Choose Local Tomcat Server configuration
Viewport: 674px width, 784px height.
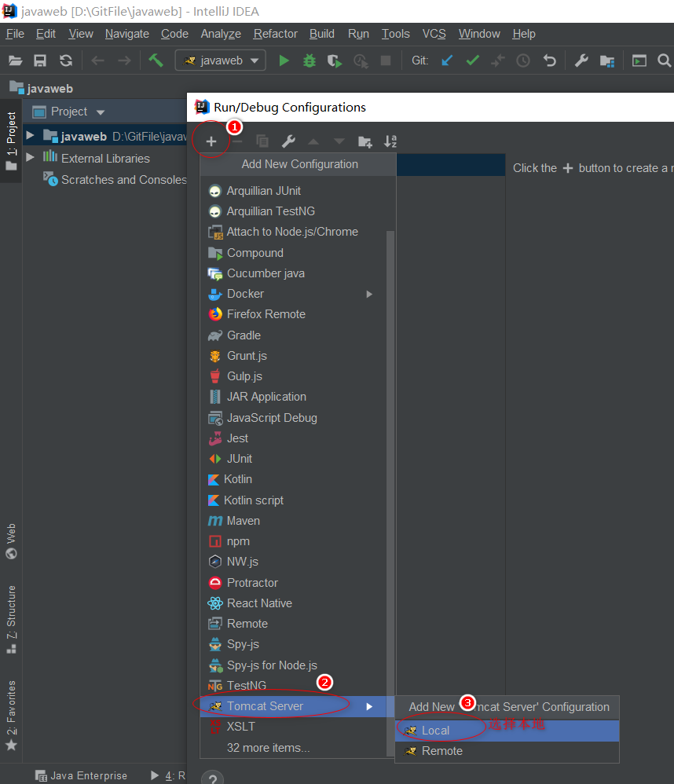click(507, 731)
